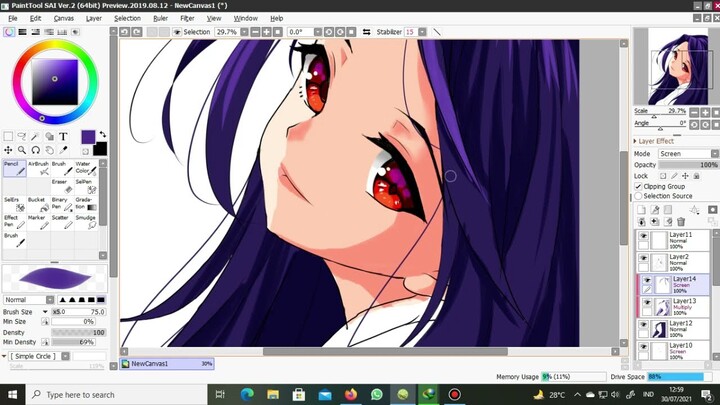
Task: Switch to the color wheel panel button
Action: click(x=9, y=32)
